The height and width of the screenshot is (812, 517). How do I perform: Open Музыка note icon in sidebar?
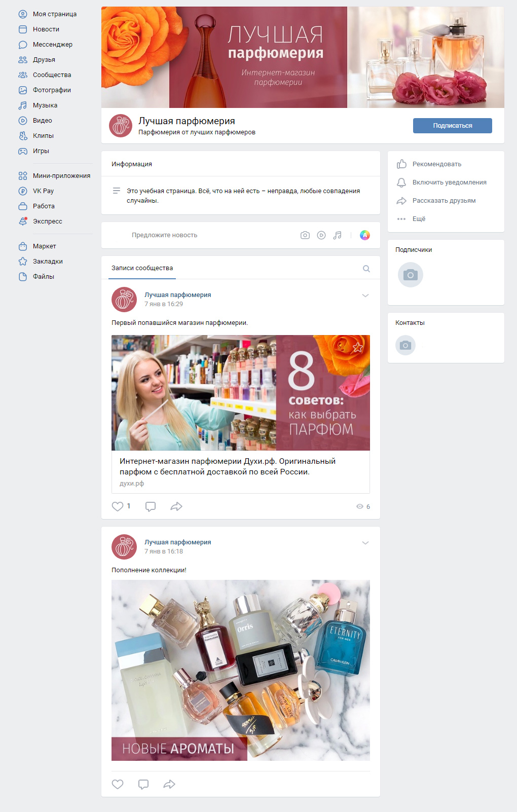(x=23, y=105)
